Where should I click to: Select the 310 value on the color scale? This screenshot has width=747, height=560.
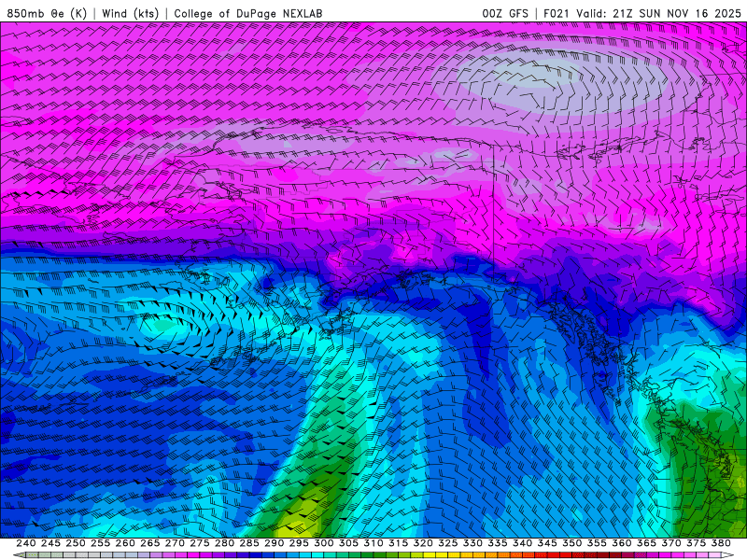point(373,543)
